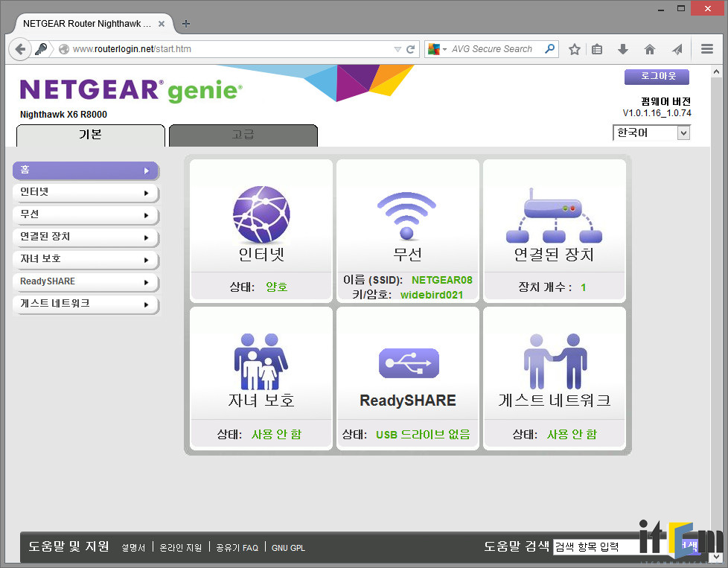Expand the 연결된 장치 sidebar menu
This screenshot has height=568, width=728.
[x=86, y=237]
